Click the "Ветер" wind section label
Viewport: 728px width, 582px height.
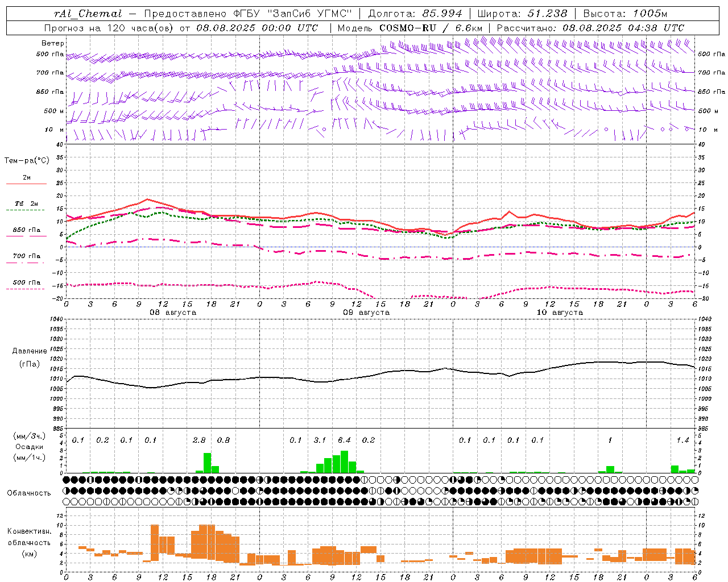coord(53,43)
